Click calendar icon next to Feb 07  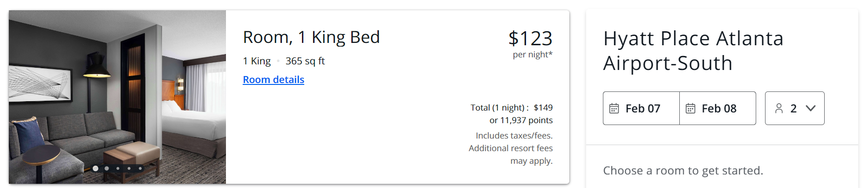tap(614, 109)
